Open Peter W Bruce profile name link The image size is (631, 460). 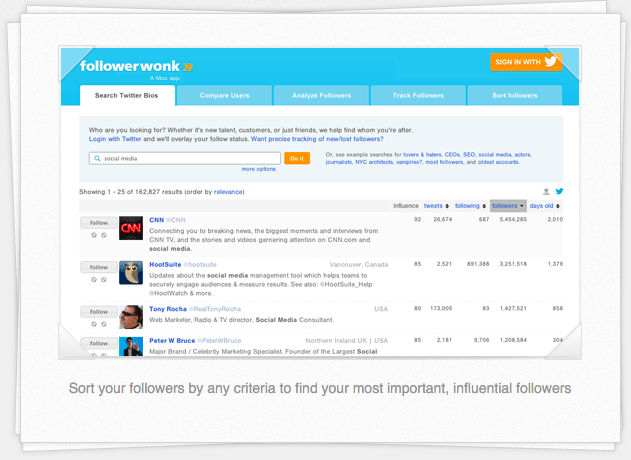pyautogui.click(x=172, y=340)
